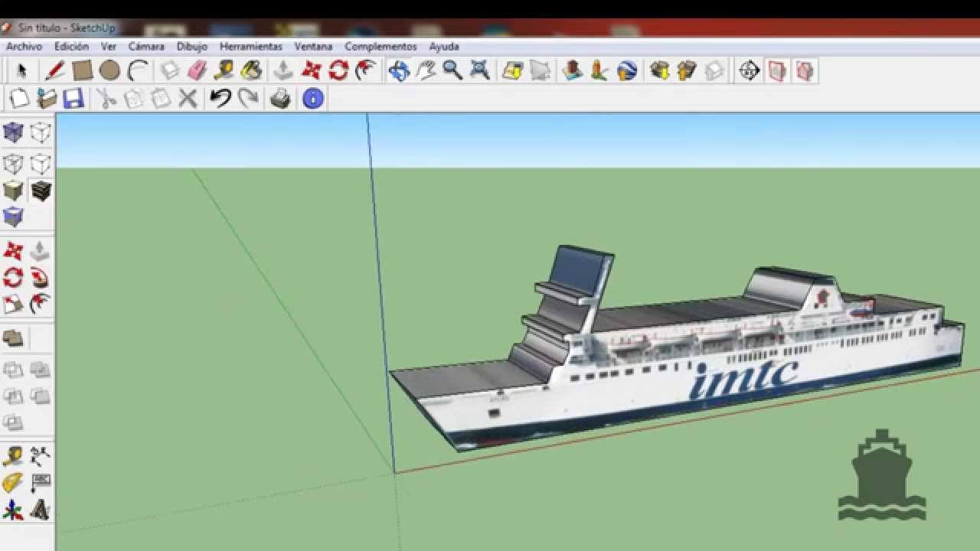Activate the Push/Pull tool in top toolbar
The width and height of the screenshot is (980, 551).
[283, 70]
